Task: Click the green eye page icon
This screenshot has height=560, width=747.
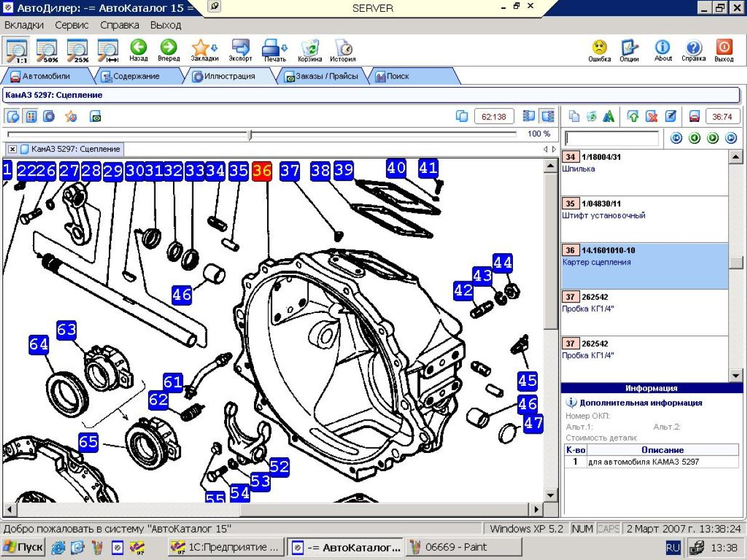Action: point(95,116)
